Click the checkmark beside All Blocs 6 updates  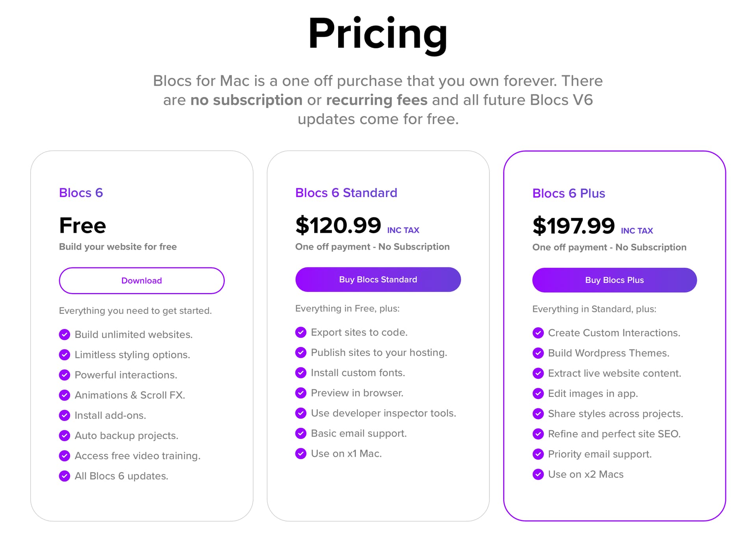coord(65,476)
